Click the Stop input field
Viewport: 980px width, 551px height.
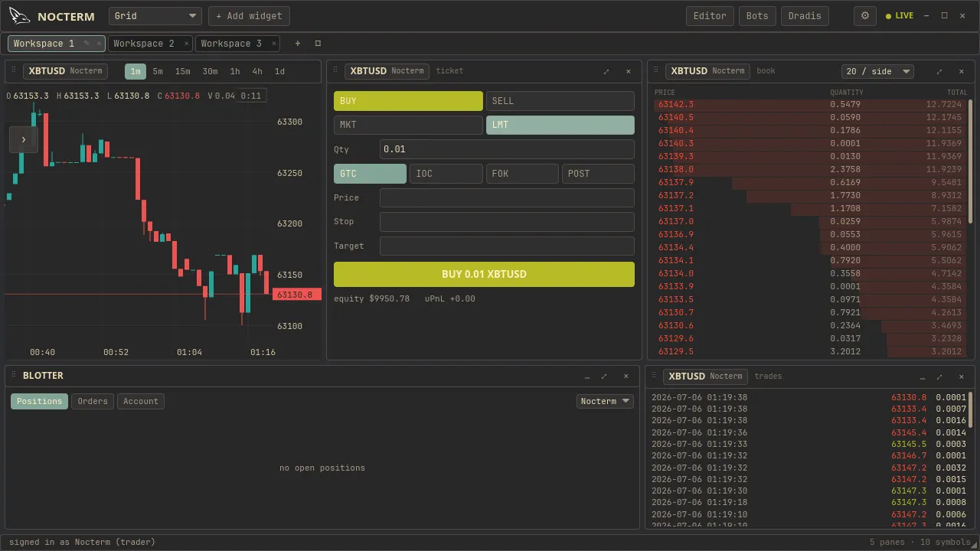pos(507,222)
